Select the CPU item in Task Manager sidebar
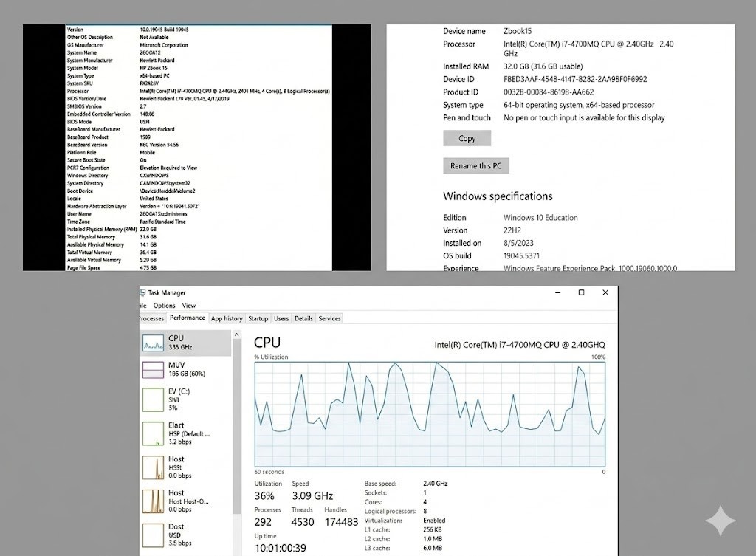Image resolution: width=756 pixels, height=556 pixels. click(185, 343)
